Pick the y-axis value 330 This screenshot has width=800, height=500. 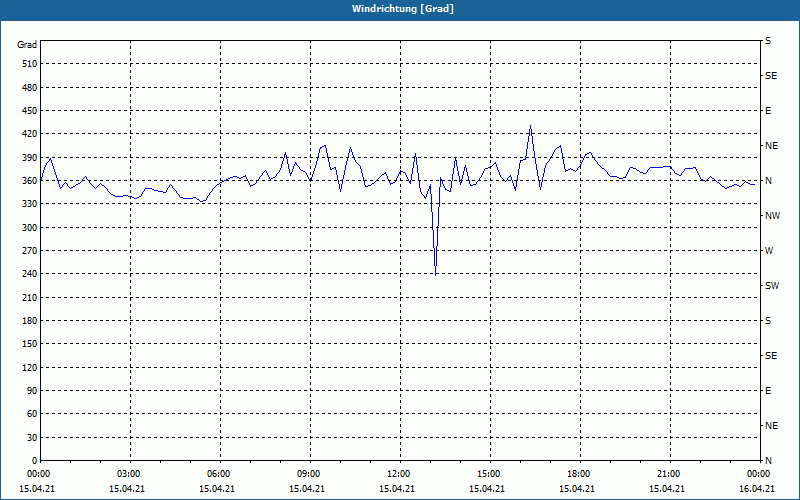[x=30, y=204]
